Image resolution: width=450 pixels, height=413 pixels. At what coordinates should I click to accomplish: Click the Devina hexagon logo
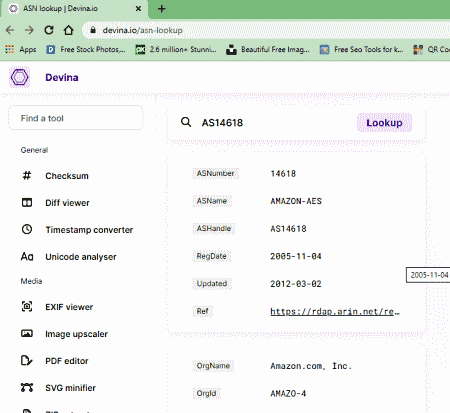coord(20,77)
